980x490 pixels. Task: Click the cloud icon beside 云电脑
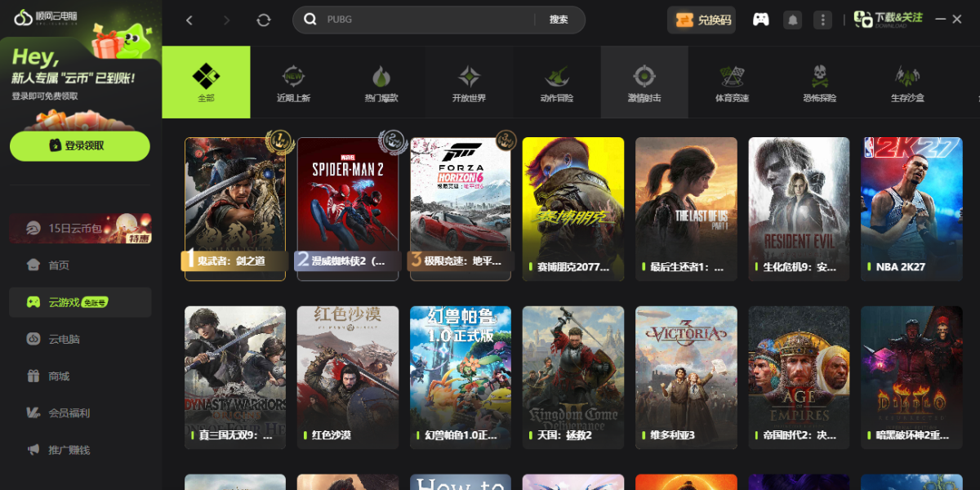point(33,339)
